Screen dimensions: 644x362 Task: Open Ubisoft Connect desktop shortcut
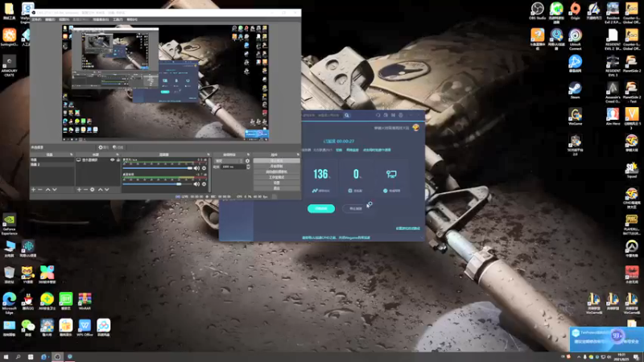click(x=575, y=39)
